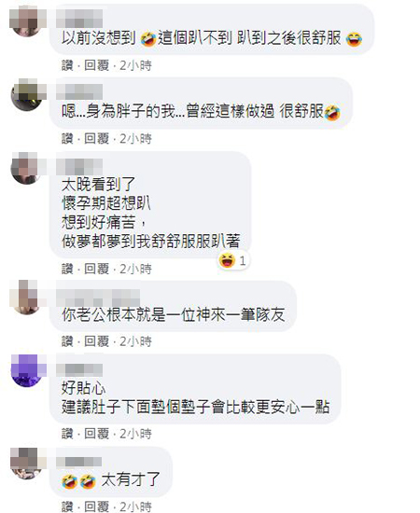Click 回覆 under the 身為胖子的我 comment
This screenshot has width=420, height=513.
96,139
